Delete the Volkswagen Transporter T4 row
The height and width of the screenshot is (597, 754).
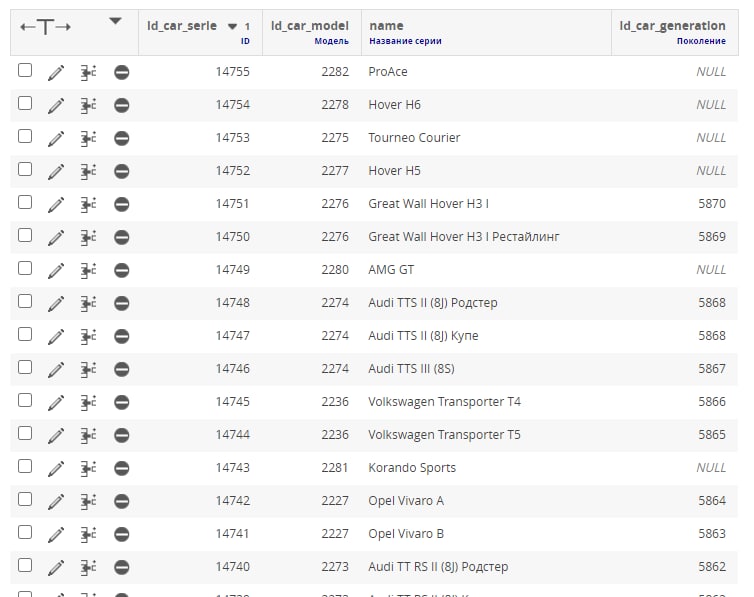click(122, 402)
